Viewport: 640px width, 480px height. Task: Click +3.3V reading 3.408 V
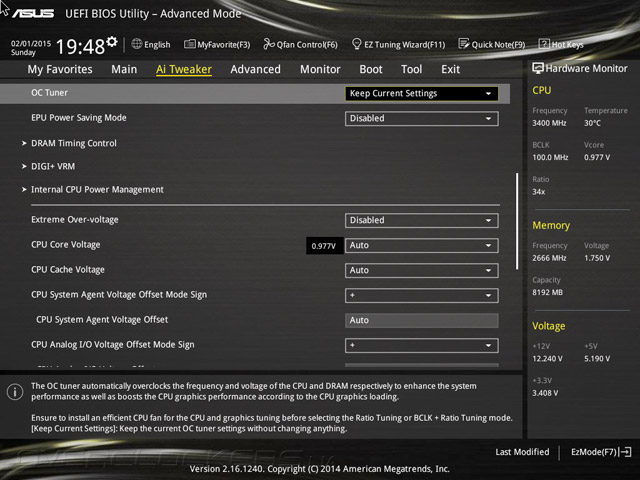point(545,393)
